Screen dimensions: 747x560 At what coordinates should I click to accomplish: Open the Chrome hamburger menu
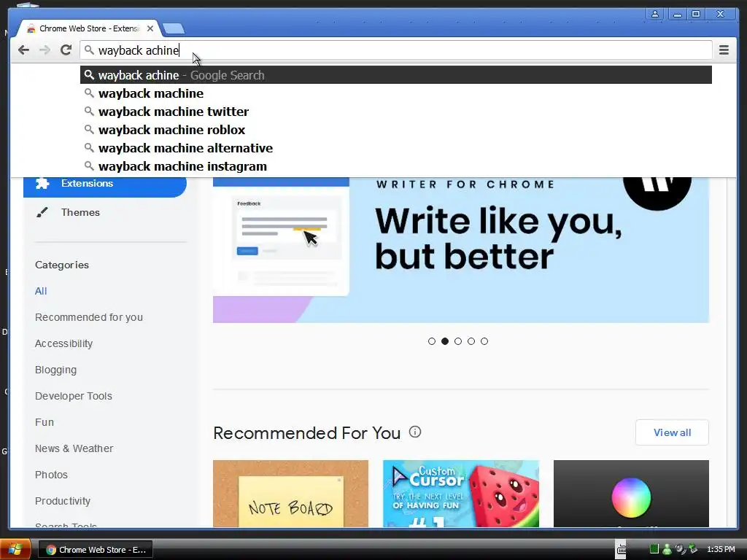pyautogui.click(x=724, y=50)
